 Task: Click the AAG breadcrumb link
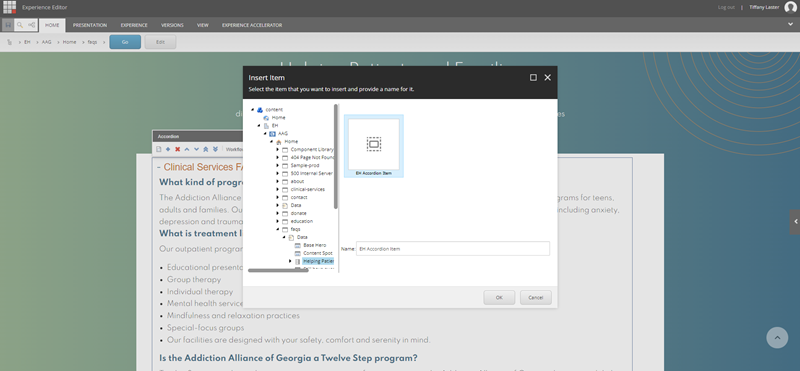coord(46,42)
